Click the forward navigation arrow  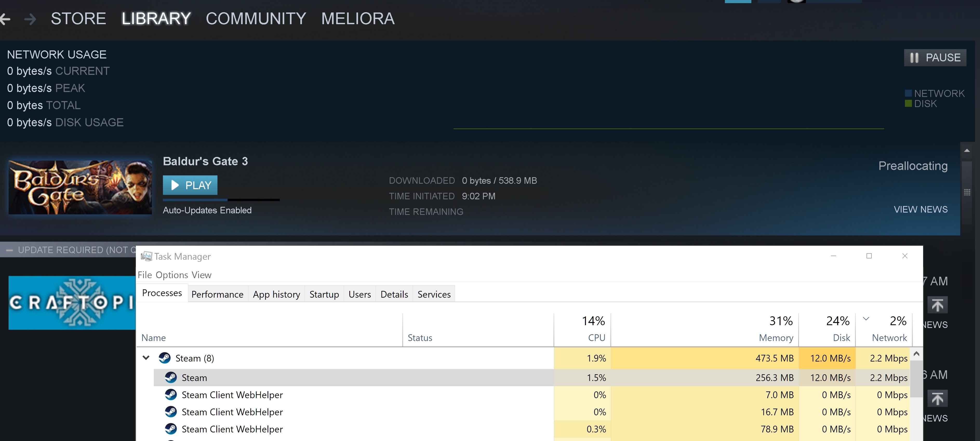tap(30, 19)
